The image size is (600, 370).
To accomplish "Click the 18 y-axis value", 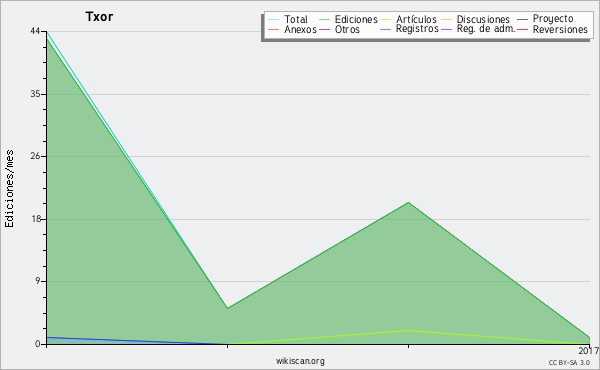I will (35, 219).
